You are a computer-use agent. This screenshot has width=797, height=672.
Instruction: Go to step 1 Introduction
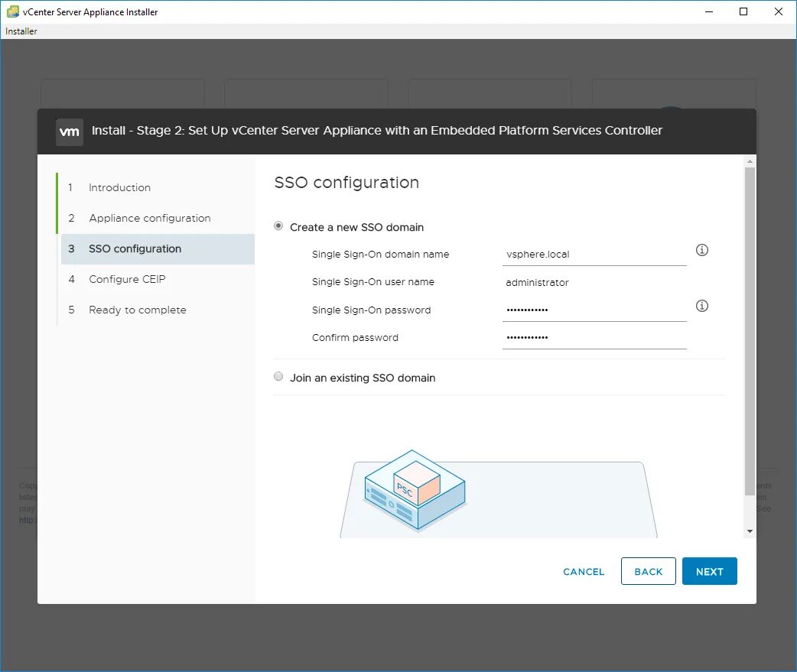pyautogui.click(x=119, y=187)
